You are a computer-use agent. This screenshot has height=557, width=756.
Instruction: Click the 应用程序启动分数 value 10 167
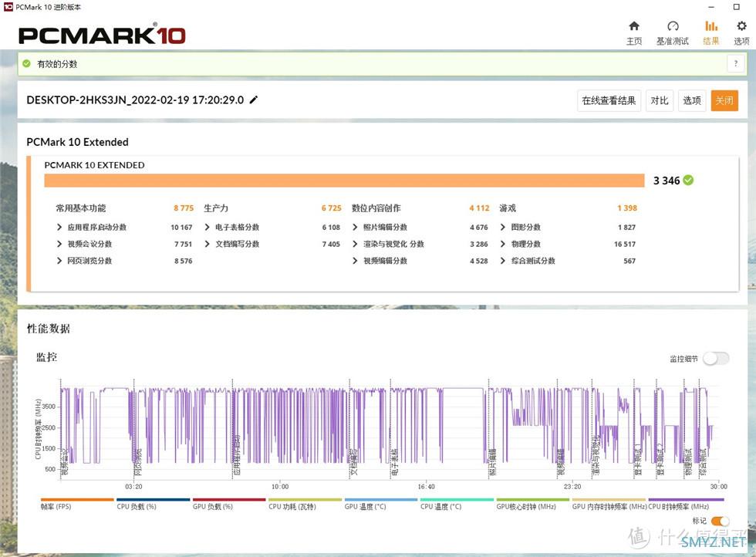tap(181, 227)
